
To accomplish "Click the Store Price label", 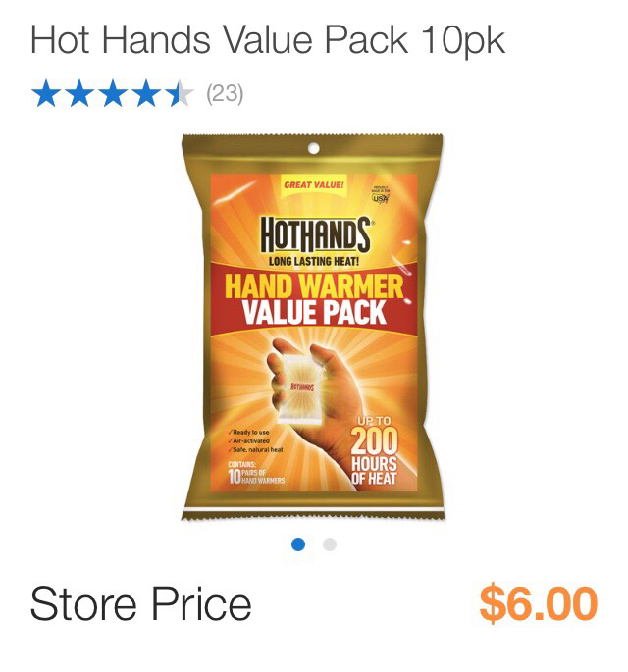I will [140, 603].
